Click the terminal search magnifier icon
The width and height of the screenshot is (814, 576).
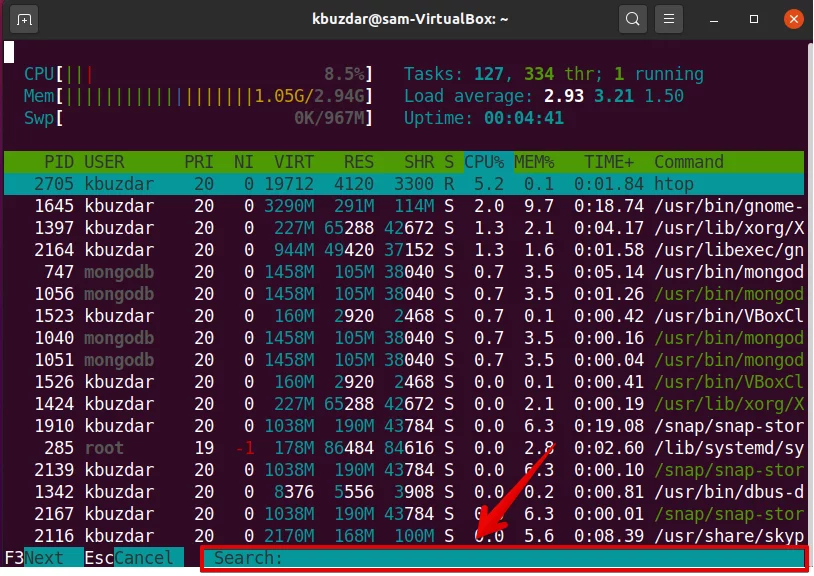(632, 20)
